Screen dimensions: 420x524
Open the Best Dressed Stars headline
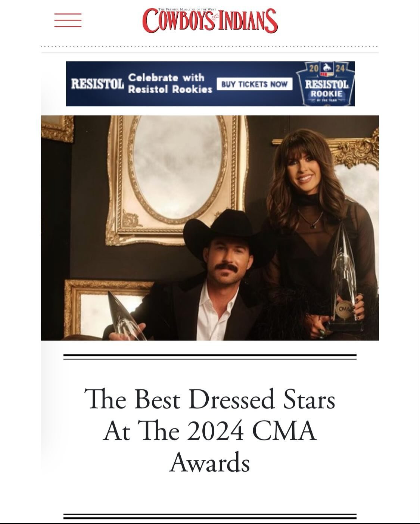pos(210,430)
